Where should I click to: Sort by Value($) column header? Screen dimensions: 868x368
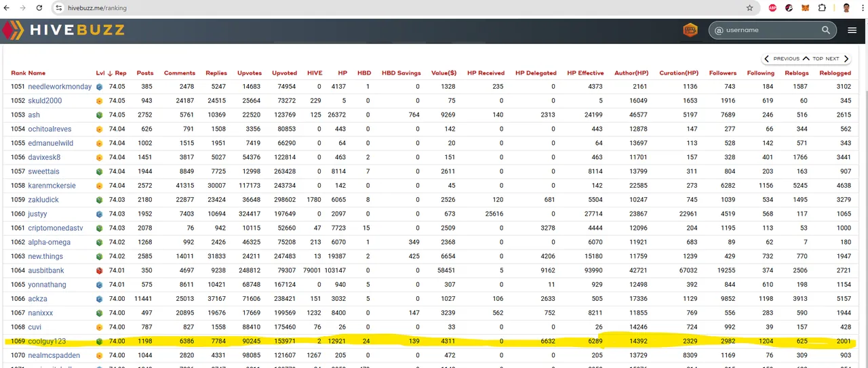[443, 73]
